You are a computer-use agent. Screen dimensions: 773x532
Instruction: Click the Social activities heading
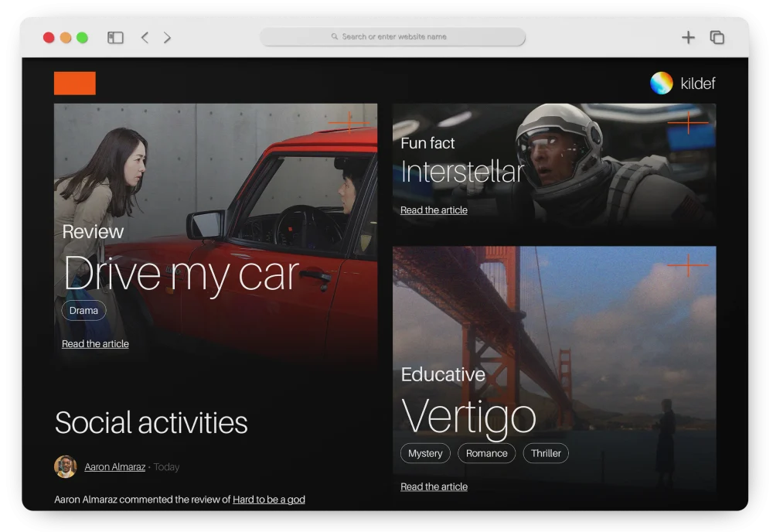tap(152, 422)
